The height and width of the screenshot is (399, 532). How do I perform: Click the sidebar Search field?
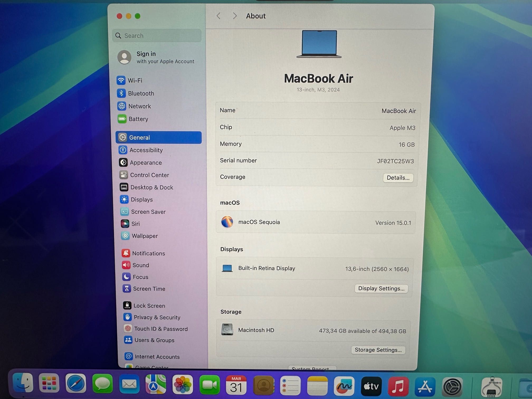(x=157, y=36)
